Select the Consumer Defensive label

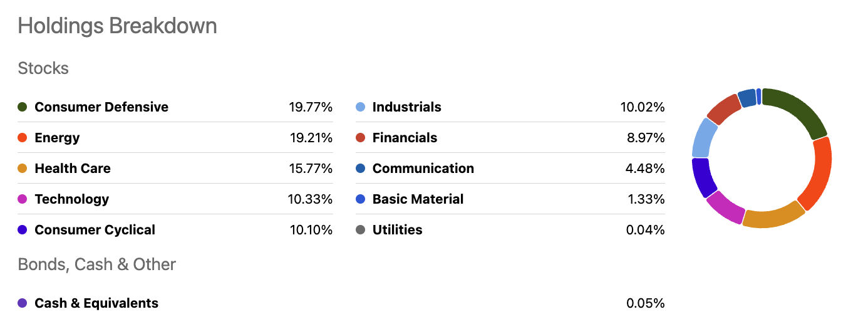click(x=101, y=107)
